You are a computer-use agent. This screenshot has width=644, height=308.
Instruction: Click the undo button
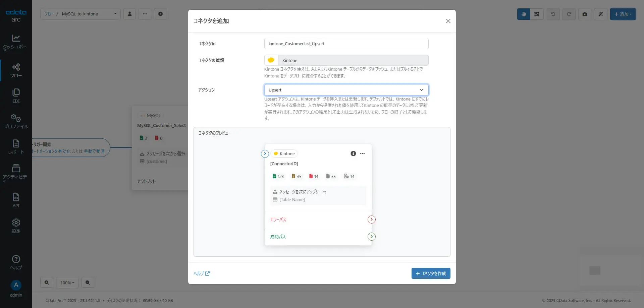[553, 14]
